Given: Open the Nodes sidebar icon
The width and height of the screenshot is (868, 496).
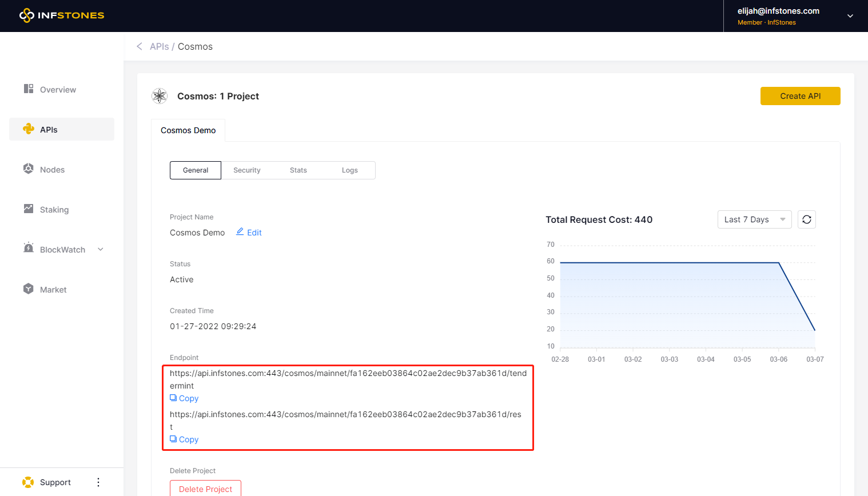Looking at the screenshot, I should [x=29, y=169].
